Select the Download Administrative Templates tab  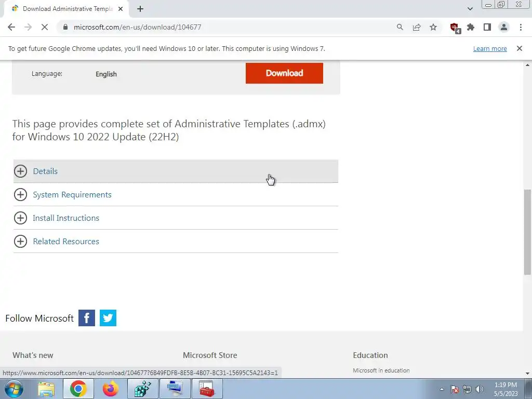(x=67, y=9)
